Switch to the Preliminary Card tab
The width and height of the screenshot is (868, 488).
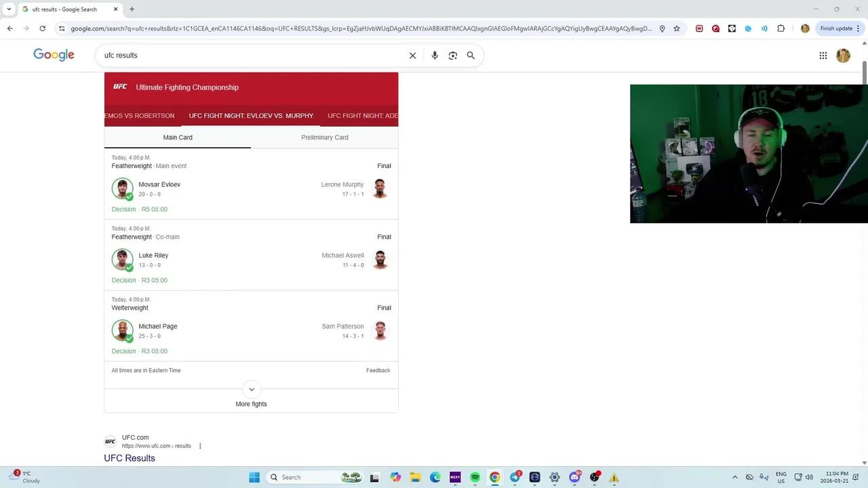325,138
